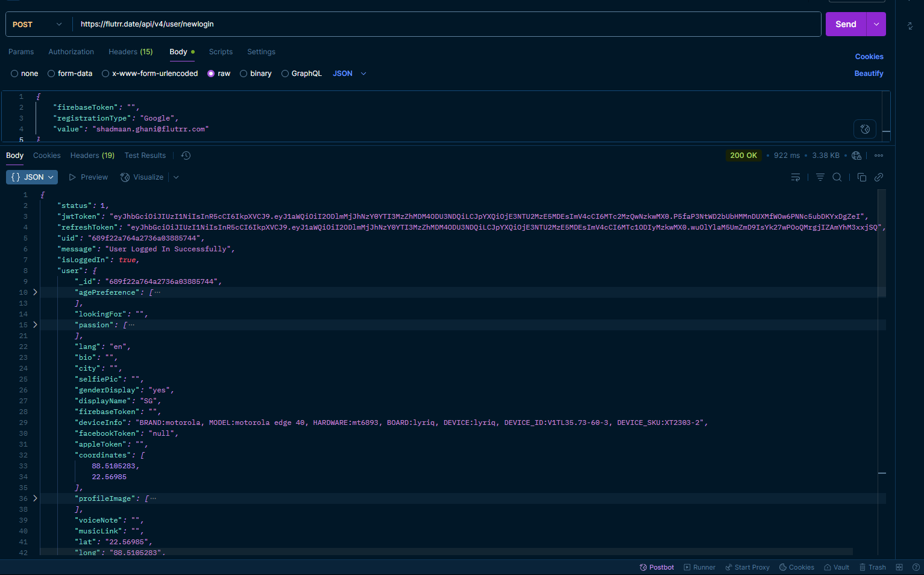Send the request
924x575 pixels.
point(846,24)
